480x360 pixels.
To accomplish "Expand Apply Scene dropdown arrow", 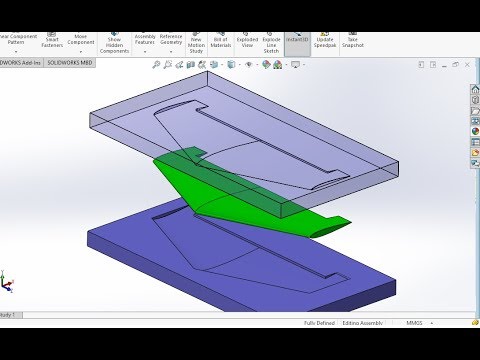I will tap(286, 65).
